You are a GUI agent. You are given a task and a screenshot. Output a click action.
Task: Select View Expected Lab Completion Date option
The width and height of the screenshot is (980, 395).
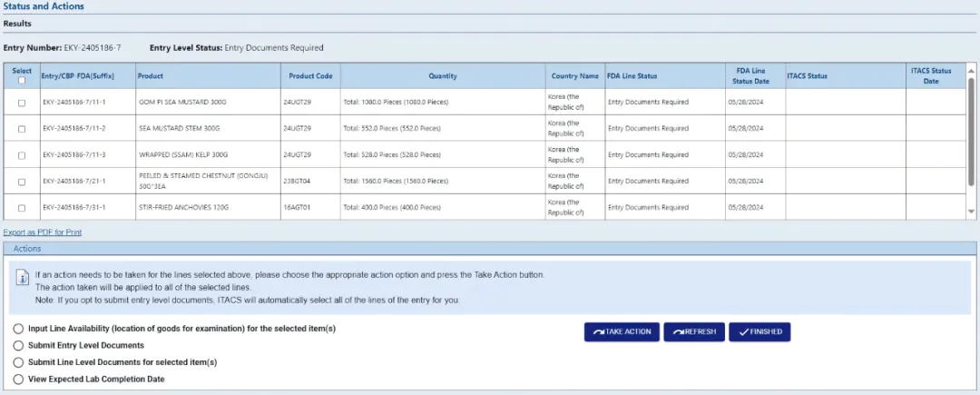(18, 380)
